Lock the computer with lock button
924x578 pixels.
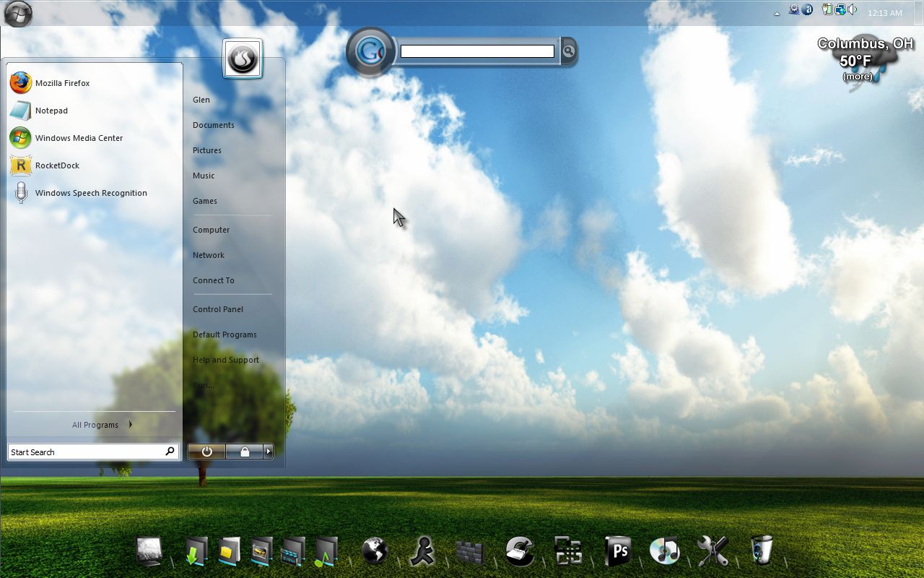pos(245,452)
